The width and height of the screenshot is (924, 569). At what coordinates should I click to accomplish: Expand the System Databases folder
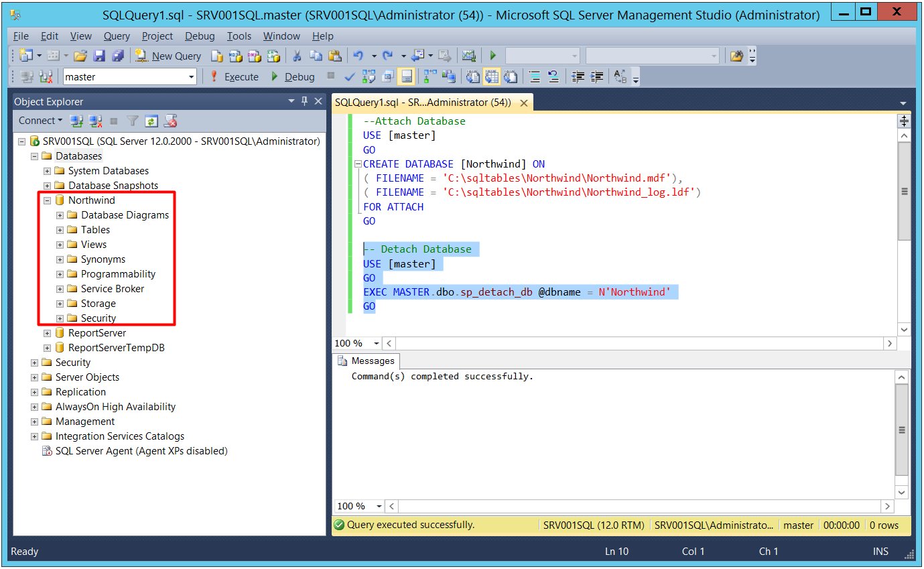(x=47, y=171)
